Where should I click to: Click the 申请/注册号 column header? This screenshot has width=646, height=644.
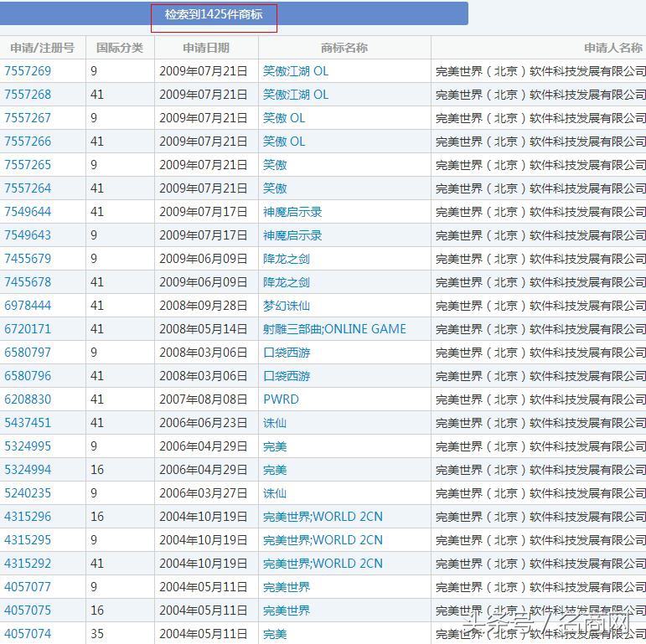click(x=43, y=49)
